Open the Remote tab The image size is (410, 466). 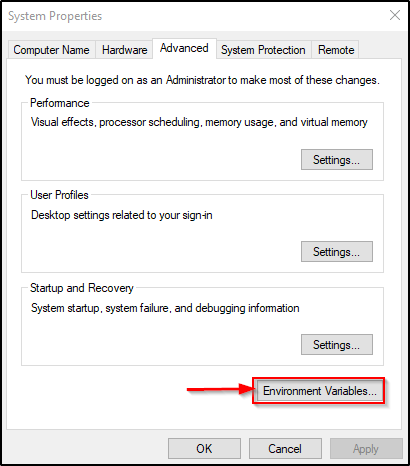pyautogui.click(x=335, y=50)
